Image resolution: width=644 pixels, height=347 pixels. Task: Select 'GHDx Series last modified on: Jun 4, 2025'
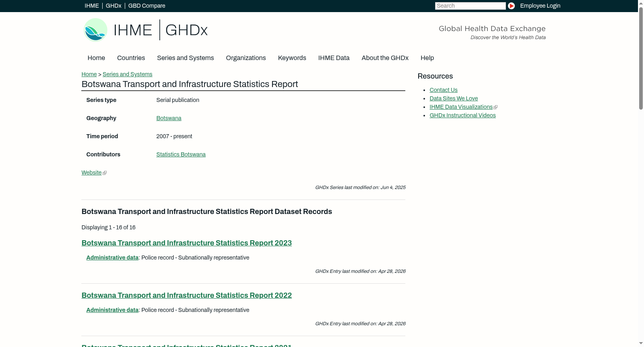pos(360,187)
